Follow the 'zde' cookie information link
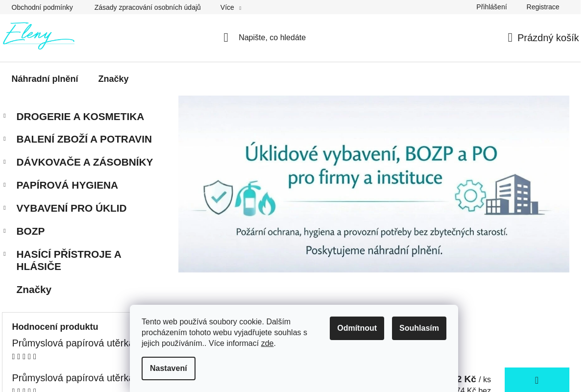 pos(267,343)
